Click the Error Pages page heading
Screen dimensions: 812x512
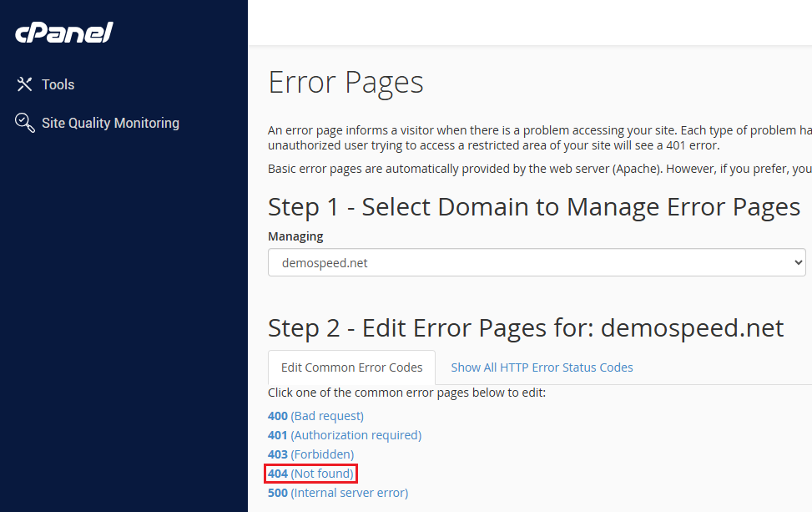[345, 83]
